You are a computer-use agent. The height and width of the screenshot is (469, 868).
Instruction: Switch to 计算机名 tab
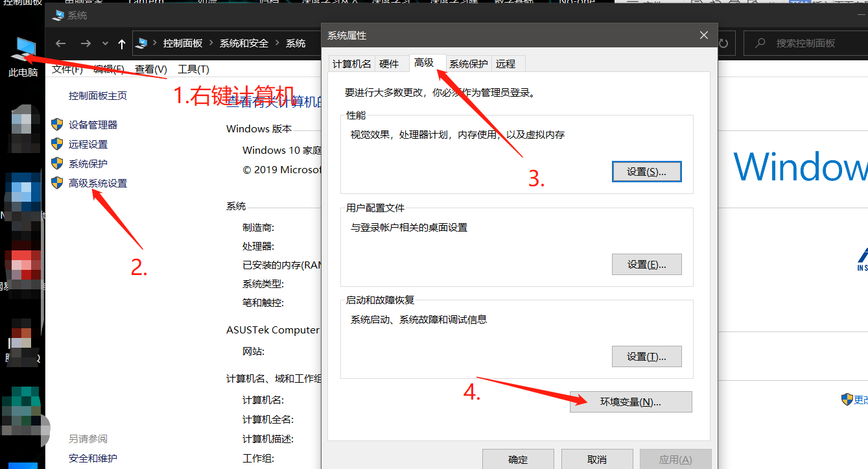point(351,64)
